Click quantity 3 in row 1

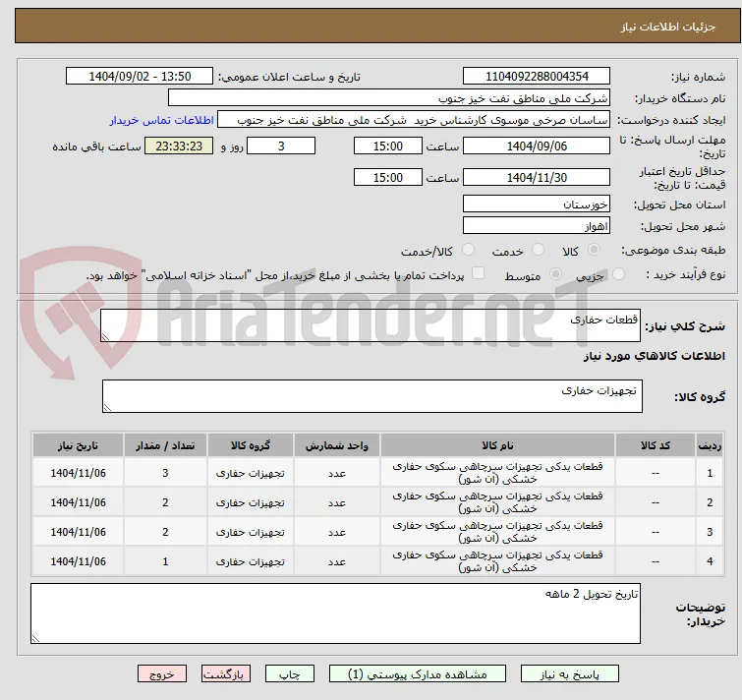pyautogui.click(x=165, y=473)
